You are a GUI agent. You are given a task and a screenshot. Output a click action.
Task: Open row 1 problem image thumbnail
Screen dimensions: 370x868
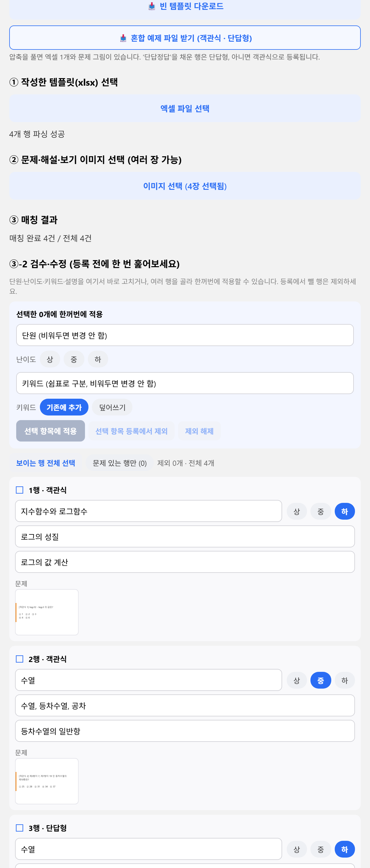point(47,612)
